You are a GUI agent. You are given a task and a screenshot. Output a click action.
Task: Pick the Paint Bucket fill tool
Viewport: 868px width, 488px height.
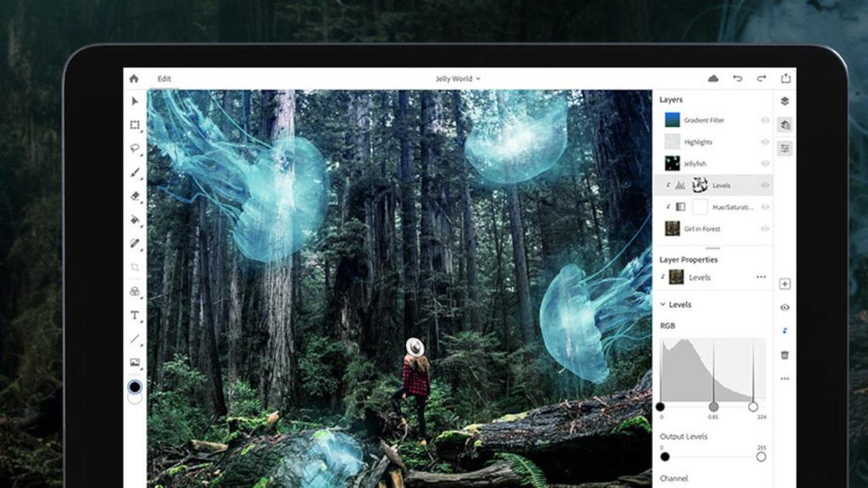coord(135,219)
